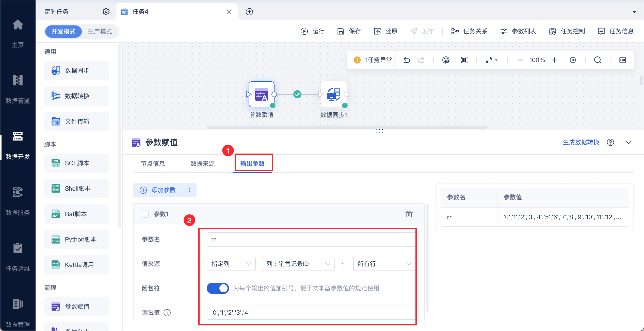Screen dimensions: 644x331
Task: Click the help question mark icon
Action: point(610,142)
